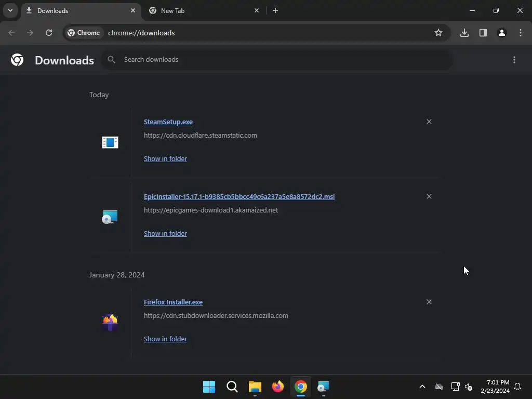The image size is (532, 399).
Task: Toggle the side panel icon
Action: click(483, 33)
